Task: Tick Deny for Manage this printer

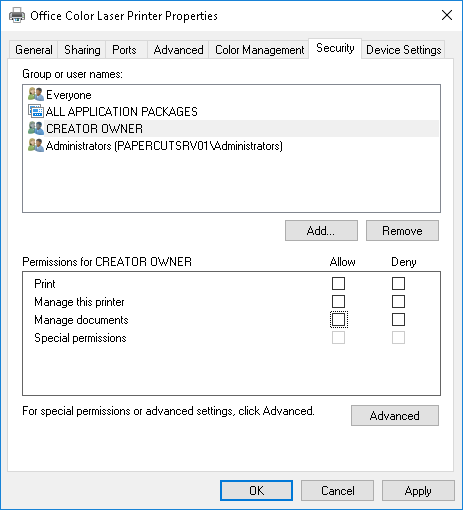Action: (398, 302)
